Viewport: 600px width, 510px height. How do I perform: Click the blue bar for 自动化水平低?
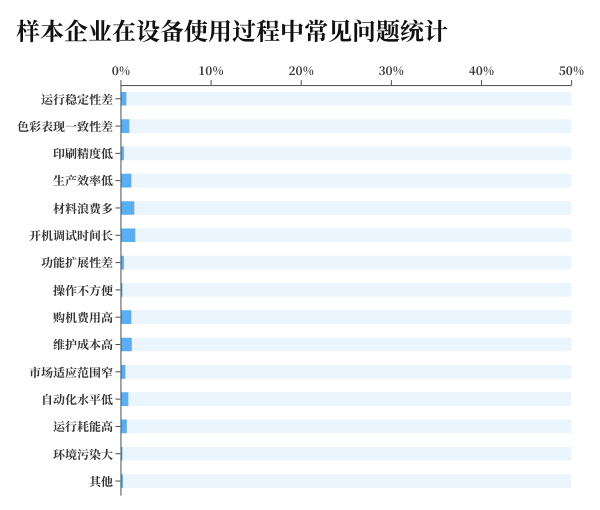click(x=125, y=399)
